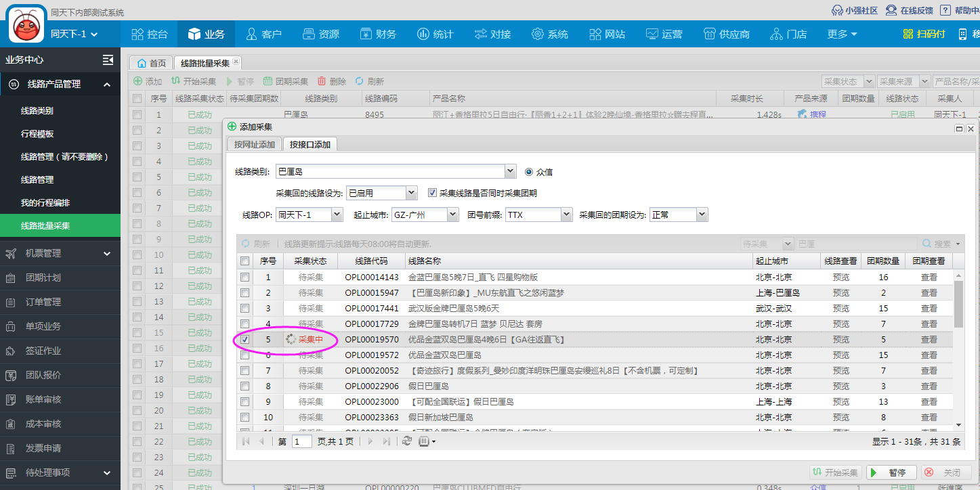Select the 众信 radio button
Viewport: 980px width, 490px height.
pos(529,172)
